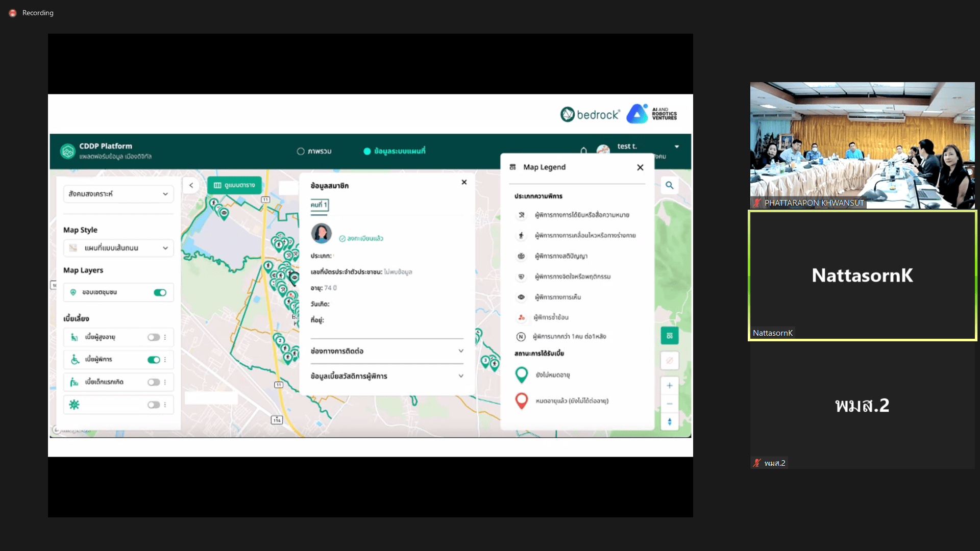Click the member profile avatar picture
980x551 pixels.
point(322,234)
